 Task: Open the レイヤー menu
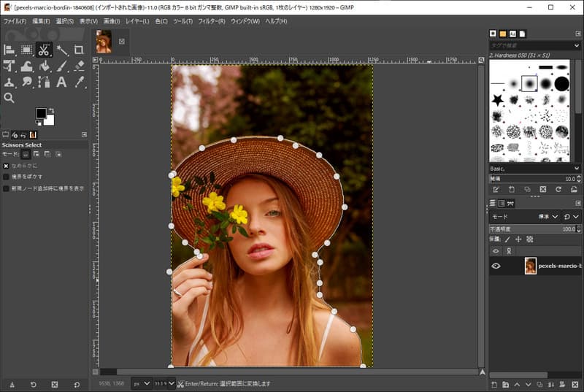point(137,21)
